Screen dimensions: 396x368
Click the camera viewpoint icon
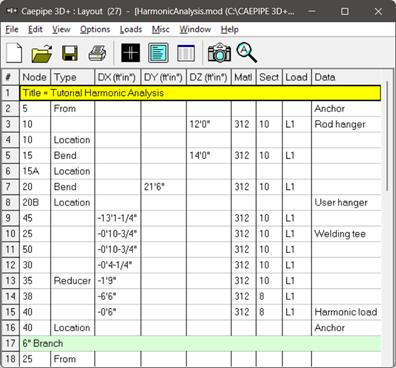[x=219, y=53]
